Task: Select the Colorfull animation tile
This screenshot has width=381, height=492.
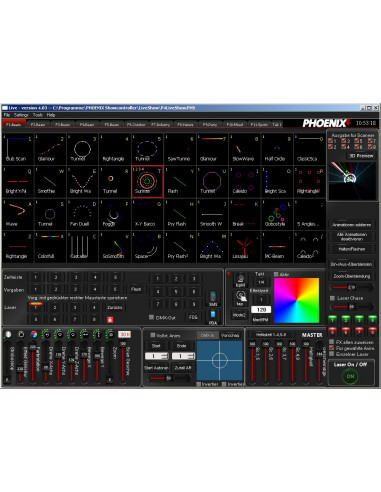Action: tap(50, 246)
